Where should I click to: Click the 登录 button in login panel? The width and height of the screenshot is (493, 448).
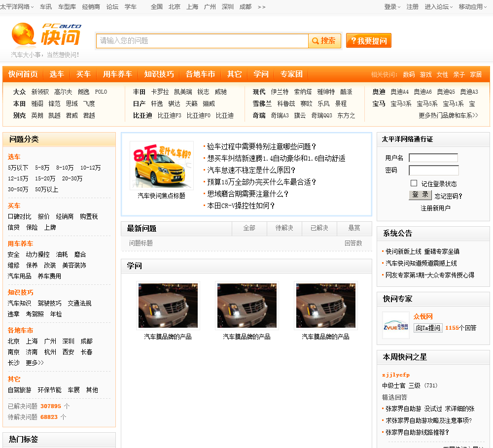coord(420,195)
